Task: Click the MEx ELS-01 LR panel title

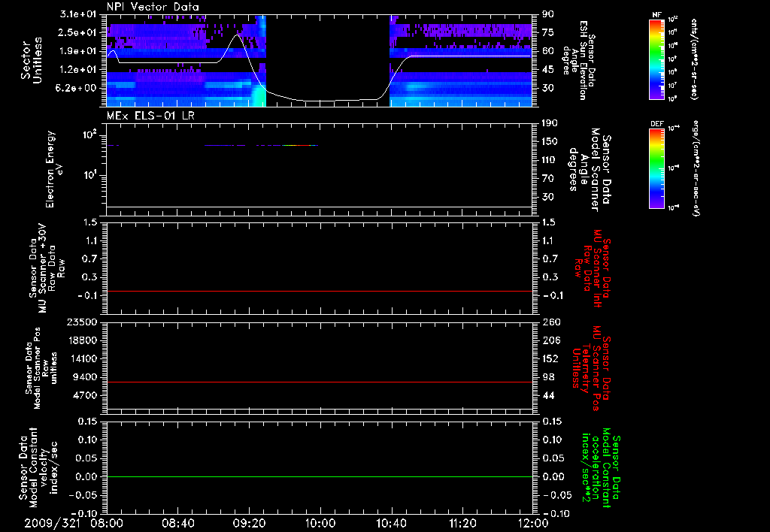Action: (150, 116)
